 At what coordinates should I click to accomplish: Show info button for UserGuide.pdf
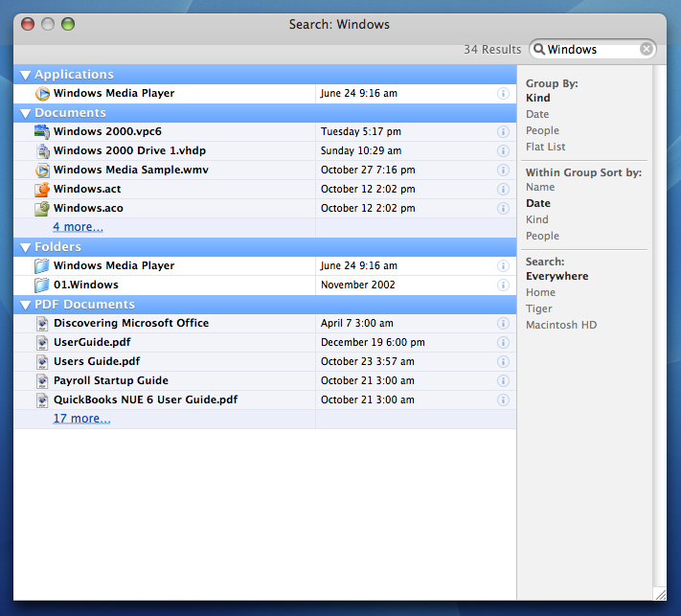(503, 343)
